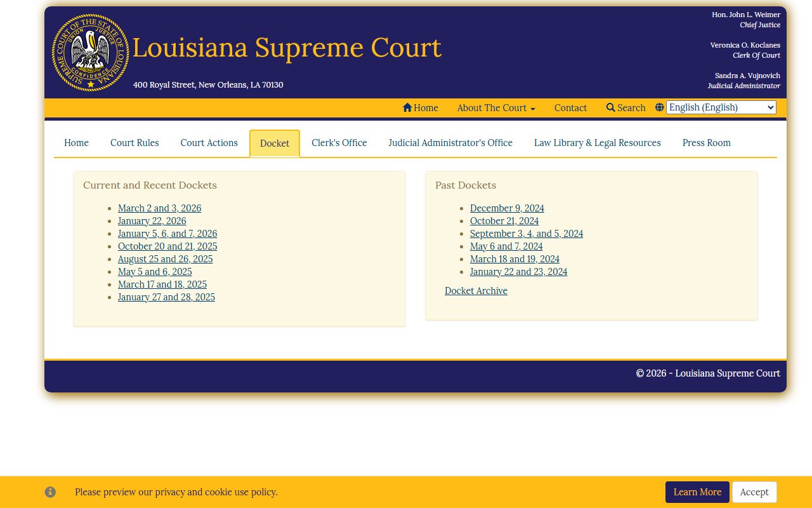The image size is (812, 508).
Task: Open the Clerk's Office tab
Action: point(339,143)
